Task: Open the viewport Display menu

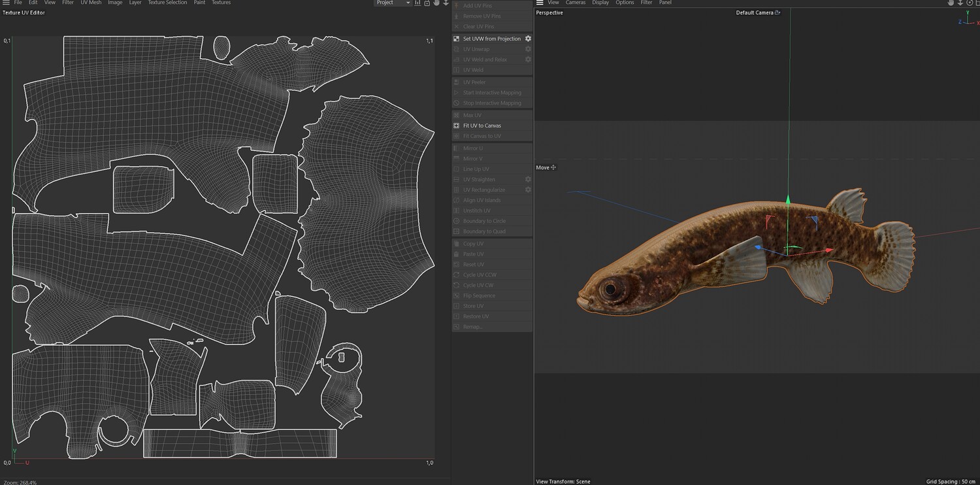Action: click(x=600, y=3)
